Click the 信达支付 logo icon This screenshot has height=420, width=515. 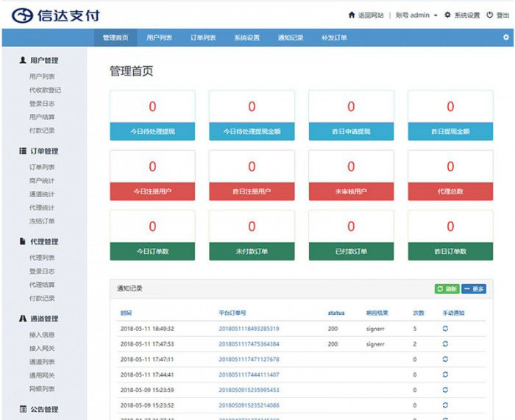[x=24, y=15]
